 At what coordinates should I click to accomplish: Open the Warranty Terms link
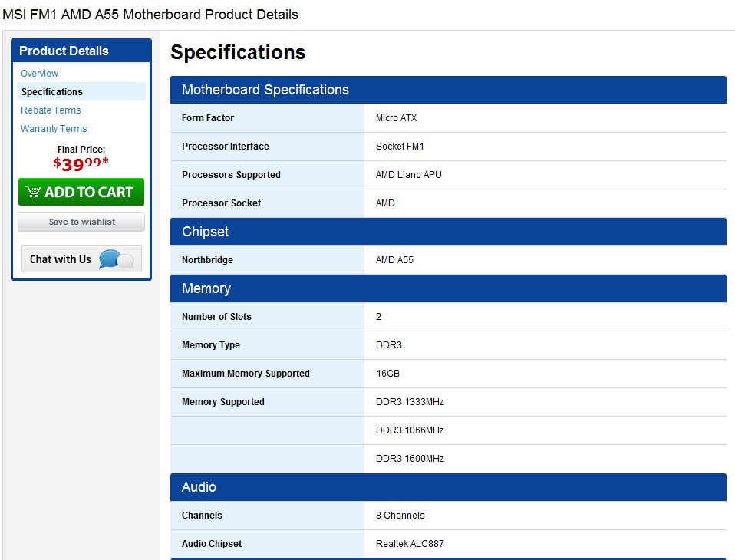(x=54, y=128)
